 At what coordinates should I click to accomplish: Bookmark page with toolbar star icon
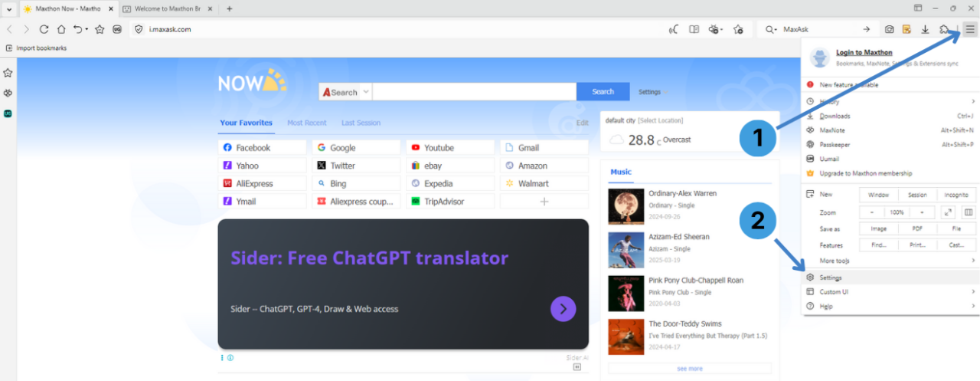click(x=100, y=29)
